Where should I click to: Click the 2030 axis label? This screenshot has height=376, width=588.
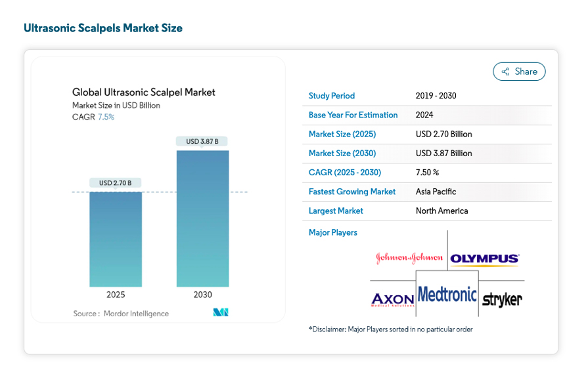(x=202, y=295)
